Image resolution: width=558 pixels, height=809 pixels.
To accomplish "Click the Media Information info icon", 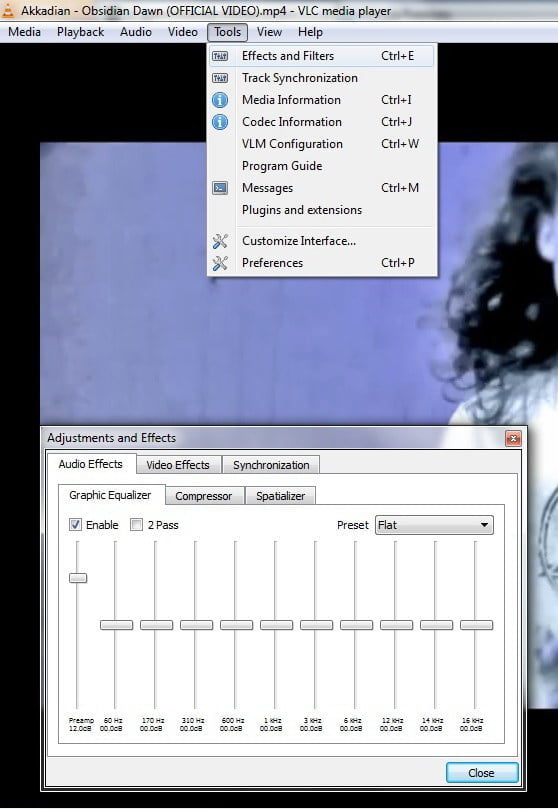I will coord(220,100).
